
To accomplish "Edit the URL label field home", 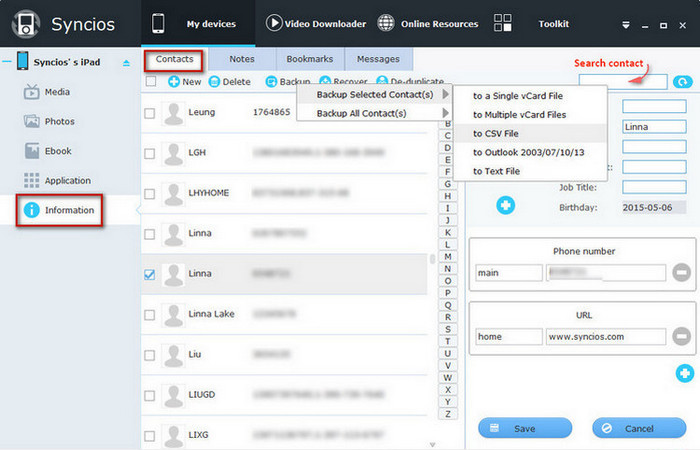I will [x=509, y=337].
